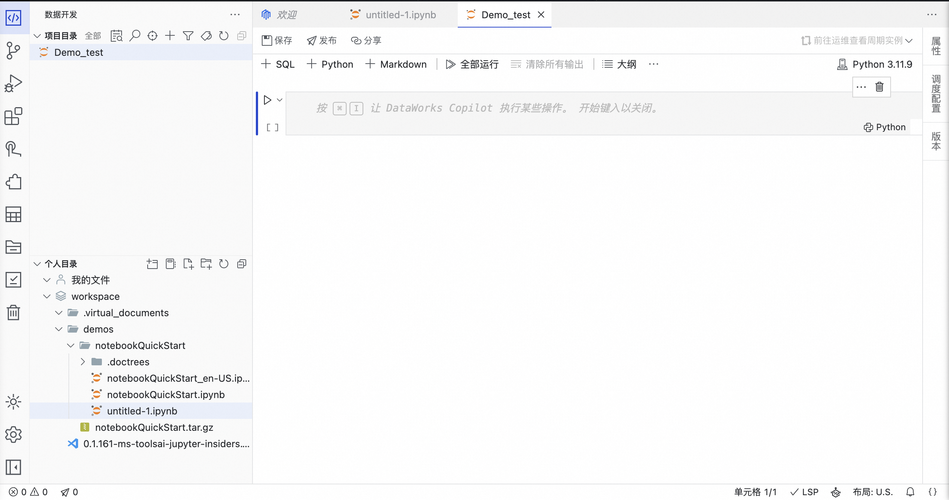Screen dimensions: 949x500
Task: Open the periodic instance dropdown at top right
Action: coord(856,41)
